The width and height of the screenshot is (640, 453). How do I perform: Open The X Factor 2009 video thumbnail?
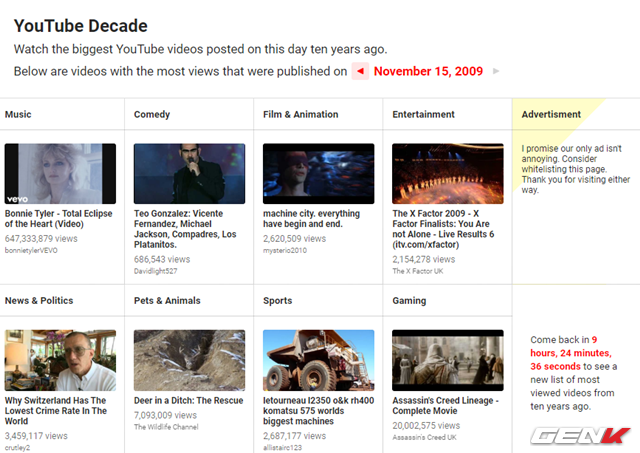[x=447, y=174]
